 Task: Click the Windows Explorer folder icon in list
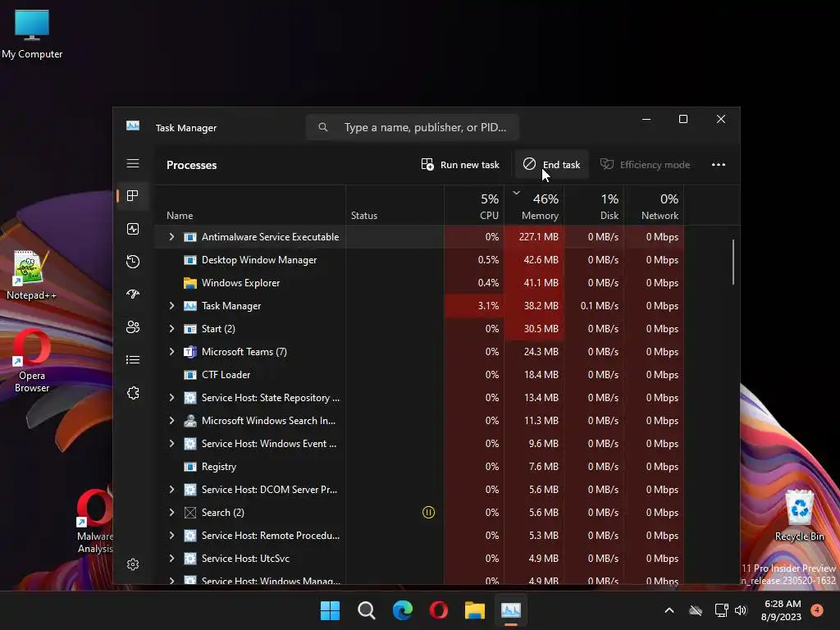pyautogui.click(x=190, y=283)
